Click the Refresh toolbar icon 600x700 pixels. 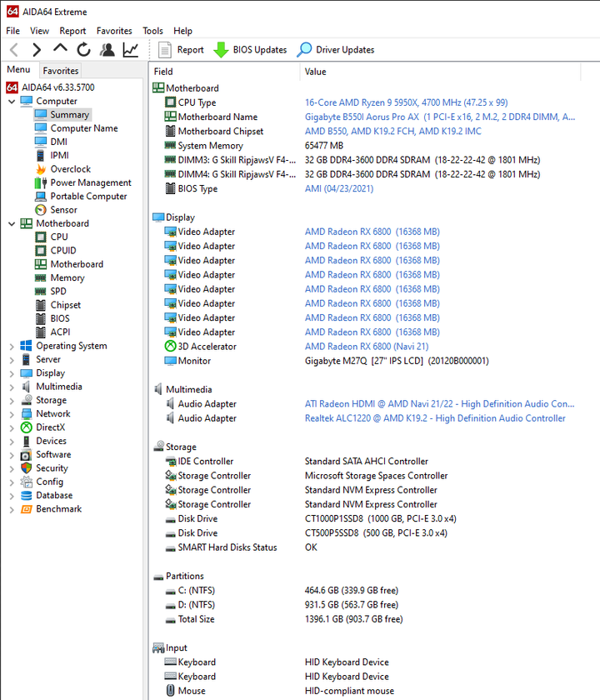click(83, 49)
